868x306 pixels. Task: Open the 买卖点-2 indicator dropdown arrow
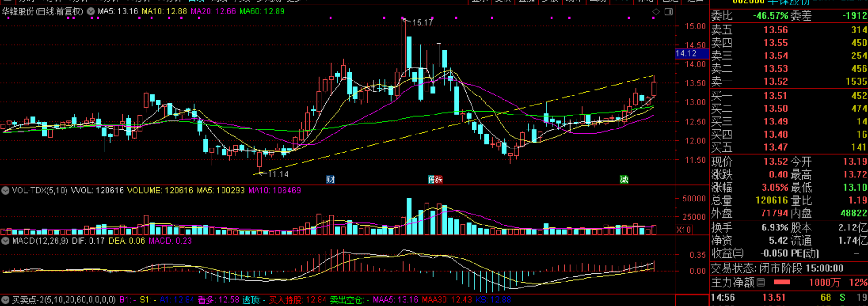click(x=5, y=300)
